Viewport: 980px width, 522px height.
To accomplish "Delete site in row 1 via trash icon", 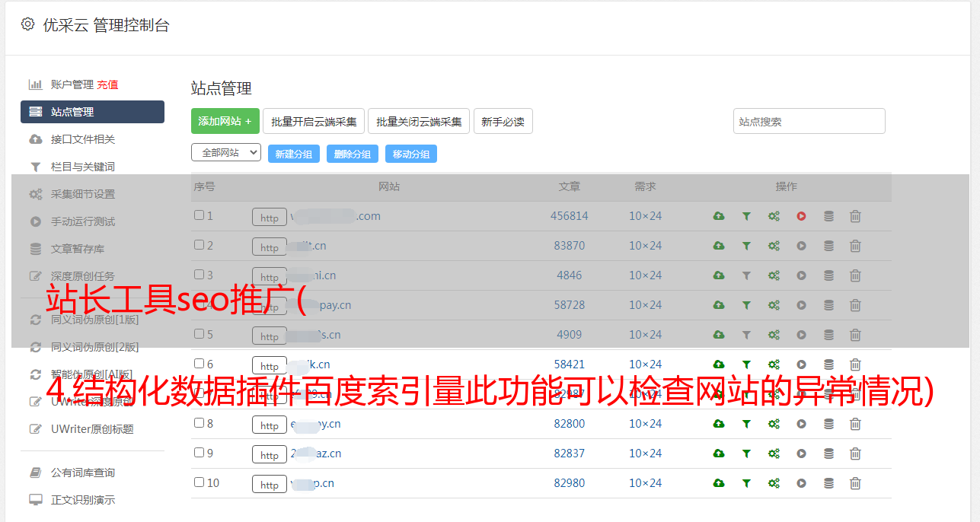I will pyautogui.click(x=855, y=216).
